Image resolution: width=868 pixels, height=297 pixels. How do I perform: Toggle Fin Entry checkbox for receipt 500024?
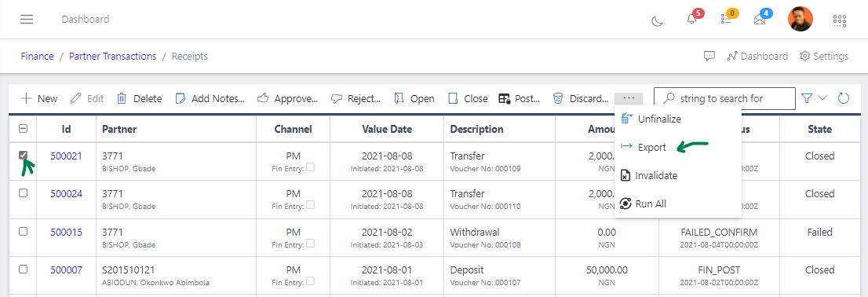(x=311, y=204)
